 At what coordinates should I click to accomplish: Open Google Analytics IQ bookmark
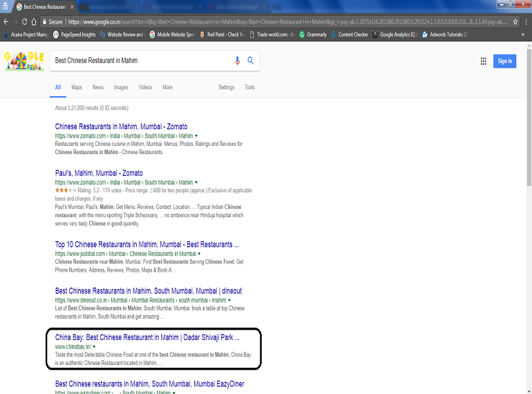pos(395,35)
